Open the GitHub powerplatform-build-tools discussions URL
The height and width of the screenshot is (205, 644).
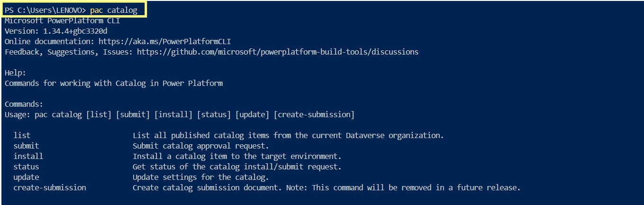(278, 52)
